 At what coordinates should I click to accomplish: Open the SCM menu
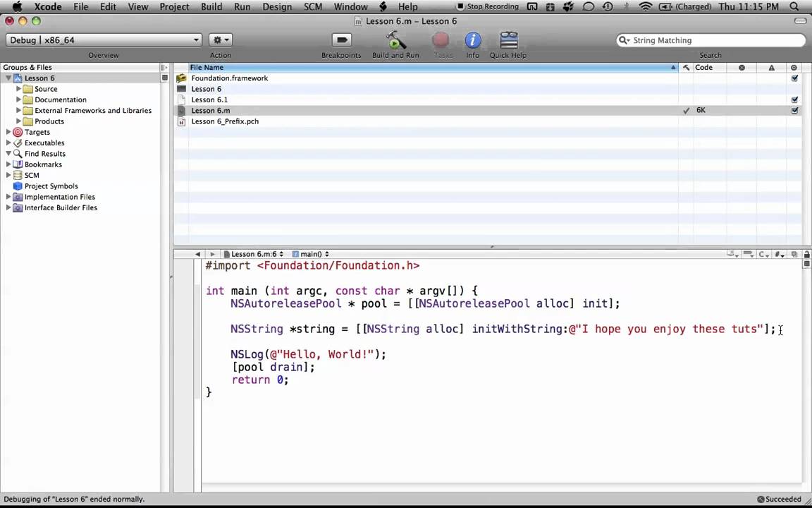pyautogui.click(x=313, y=7)
